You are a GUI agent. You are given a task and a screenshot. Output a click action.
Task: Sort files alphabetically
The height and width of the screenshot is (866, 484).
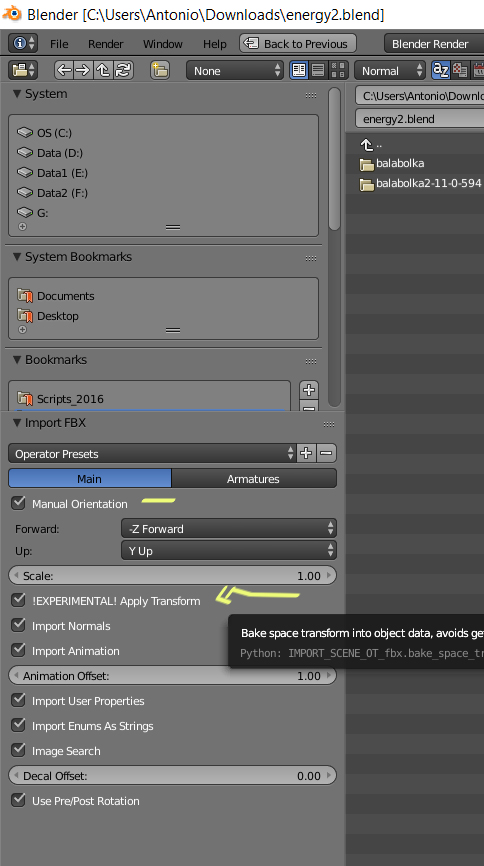coord(440,70)
